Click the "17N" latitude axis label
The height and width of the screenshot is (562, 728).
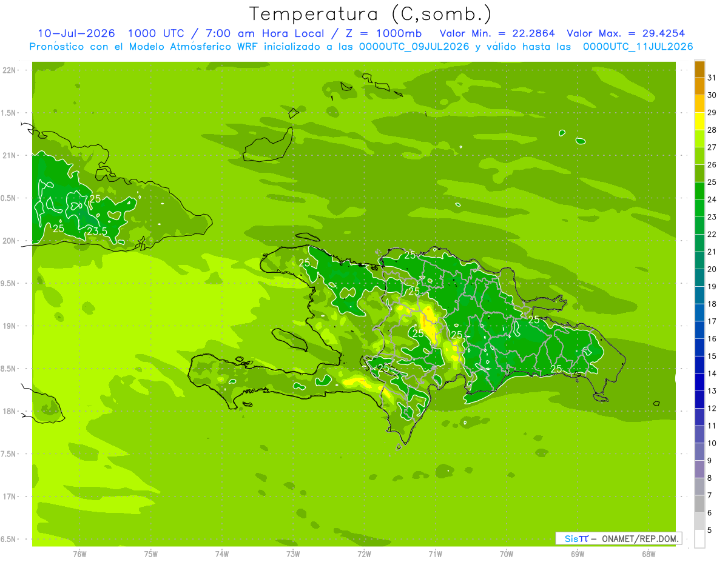pos(9,497)
